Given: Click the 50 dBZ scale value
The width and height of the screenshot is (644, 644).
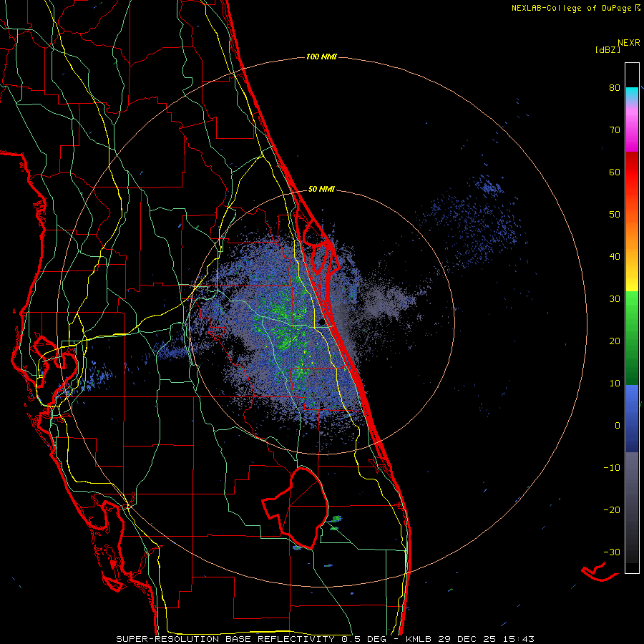Looking at the screenshot, I should 615,215.
